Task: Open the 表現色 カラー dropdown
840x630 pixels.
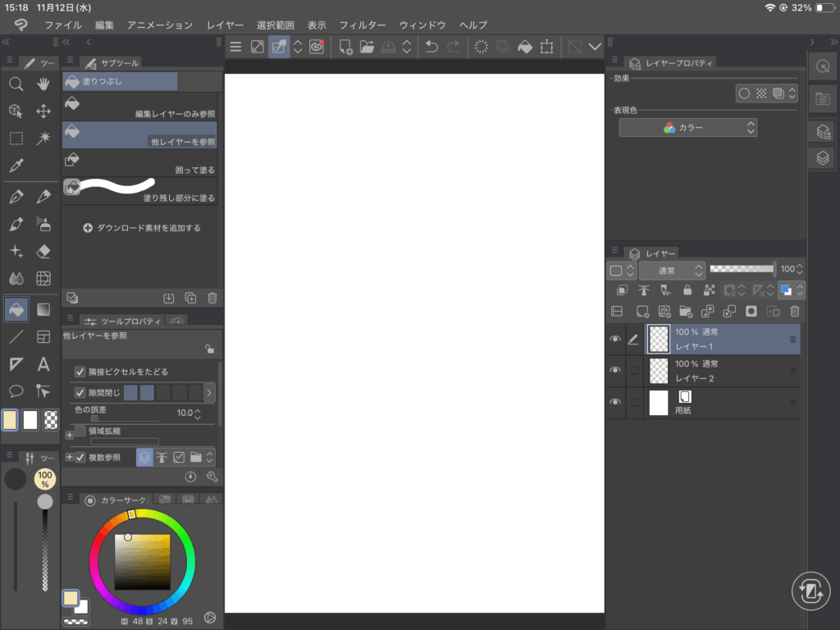Action: pos(687,128)
